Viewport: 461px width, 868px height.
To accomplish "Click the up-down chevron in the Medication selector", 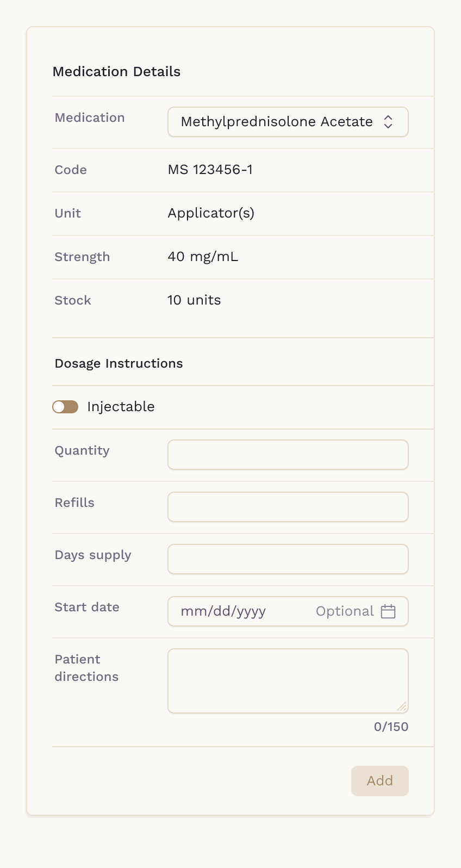I will click(388, 122).
